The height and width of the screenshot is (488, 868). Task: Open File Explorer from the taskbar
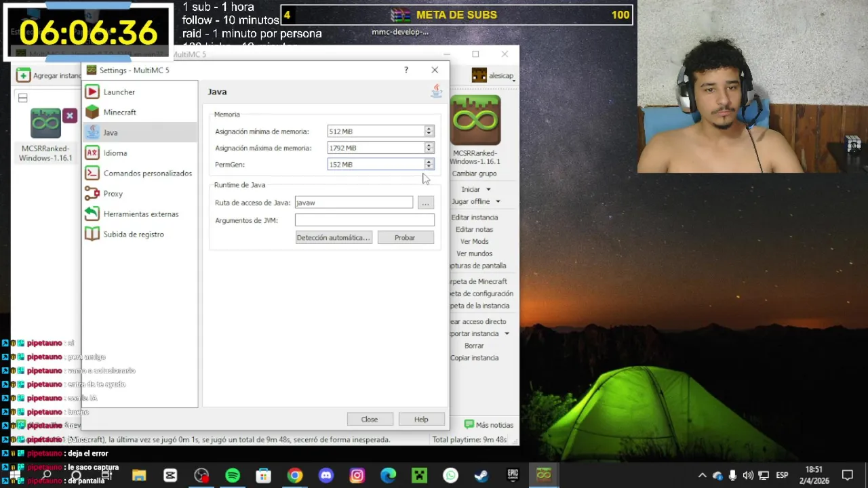click(139, 476)
